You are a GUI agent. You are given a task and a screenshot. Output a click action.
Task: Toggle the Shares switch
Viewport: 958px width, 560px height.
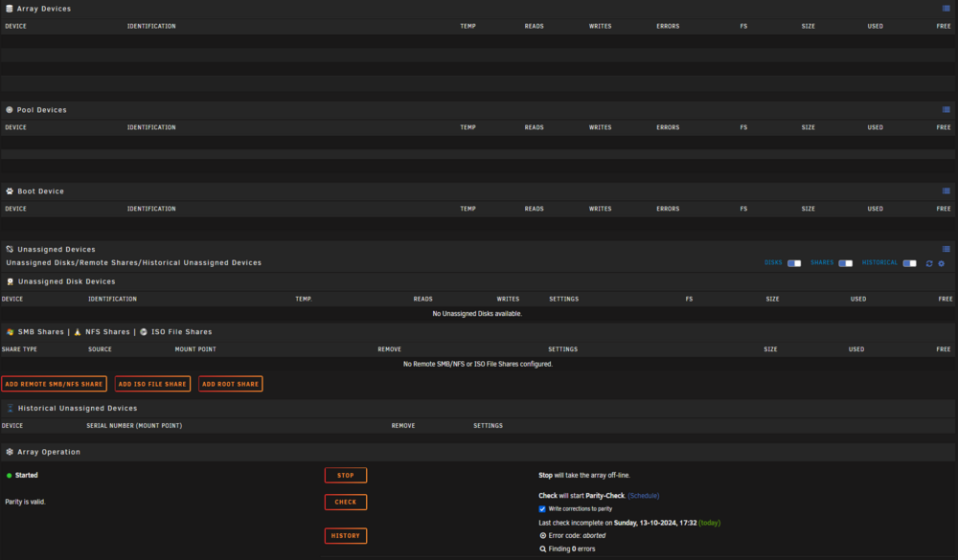[846, 263]
